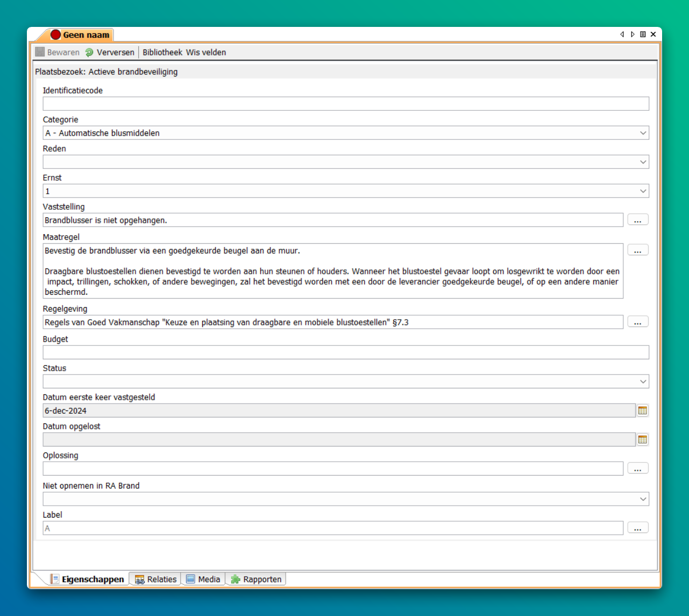Click the right scroll arrow in tab bar

633,34
